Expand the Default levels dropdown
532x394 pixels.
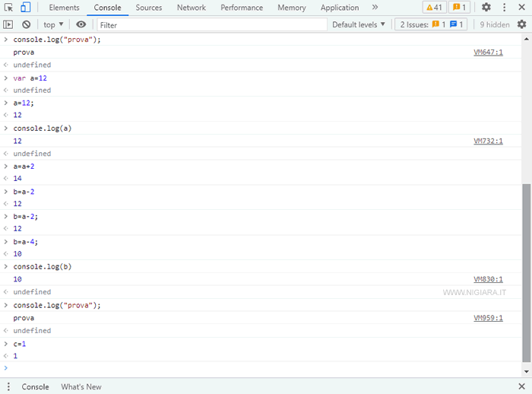[x=359, y=24]
